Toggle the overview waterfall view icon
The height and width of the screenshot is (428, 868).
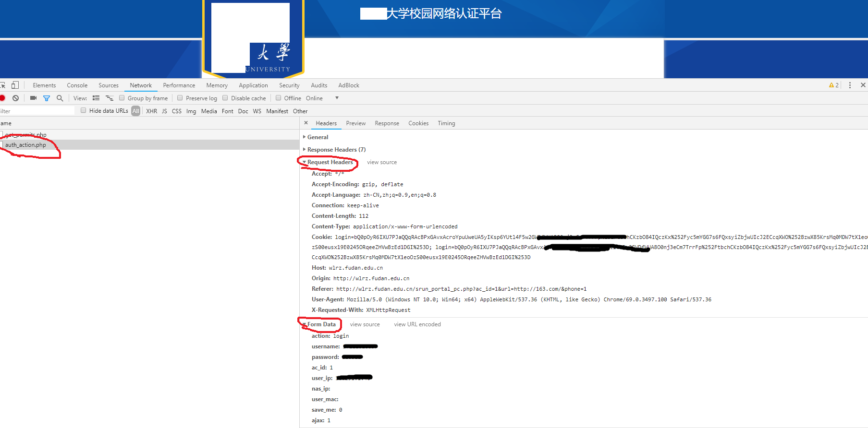pos(110,98)
